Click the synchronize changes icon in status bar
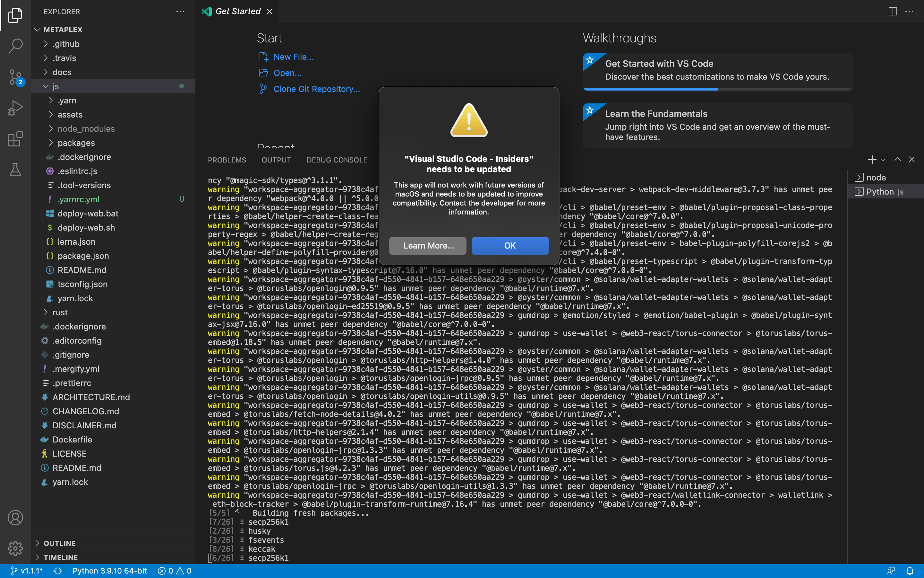 point(58,571)
